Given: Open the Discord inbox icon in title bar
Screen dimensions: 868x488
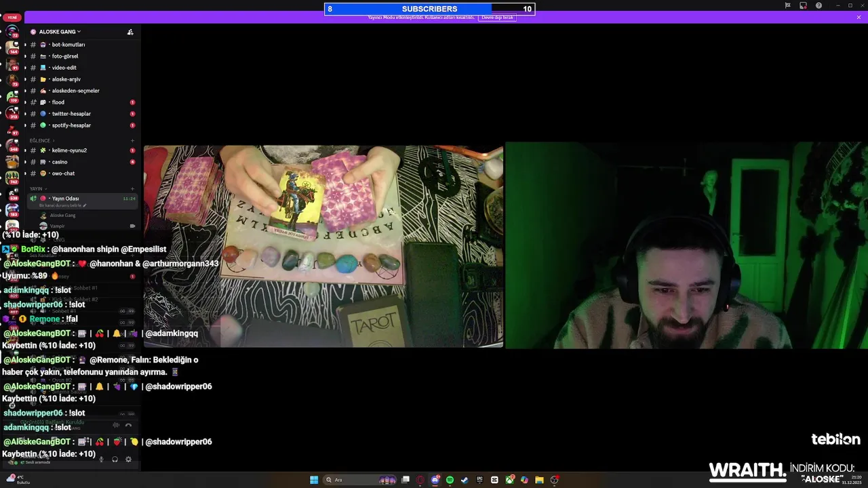Looking at the screenshot, I should [x=804, y=5].
